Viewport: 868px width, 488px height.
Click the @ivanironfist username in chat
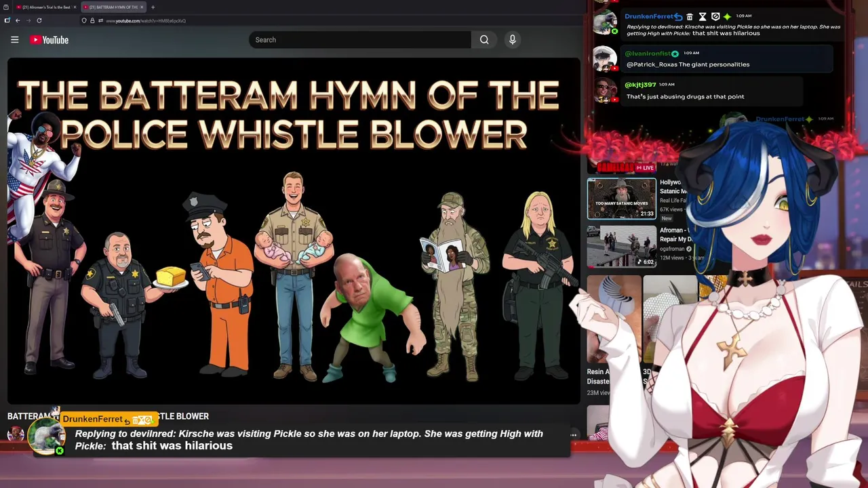[647, 54]
